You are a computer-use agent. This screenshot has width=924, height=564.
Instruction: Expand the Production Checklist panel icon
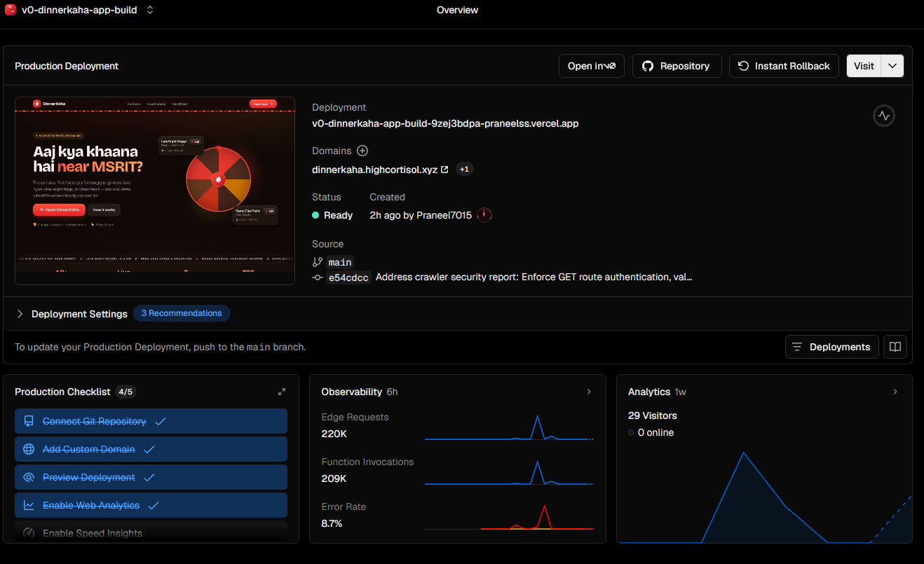282,392
